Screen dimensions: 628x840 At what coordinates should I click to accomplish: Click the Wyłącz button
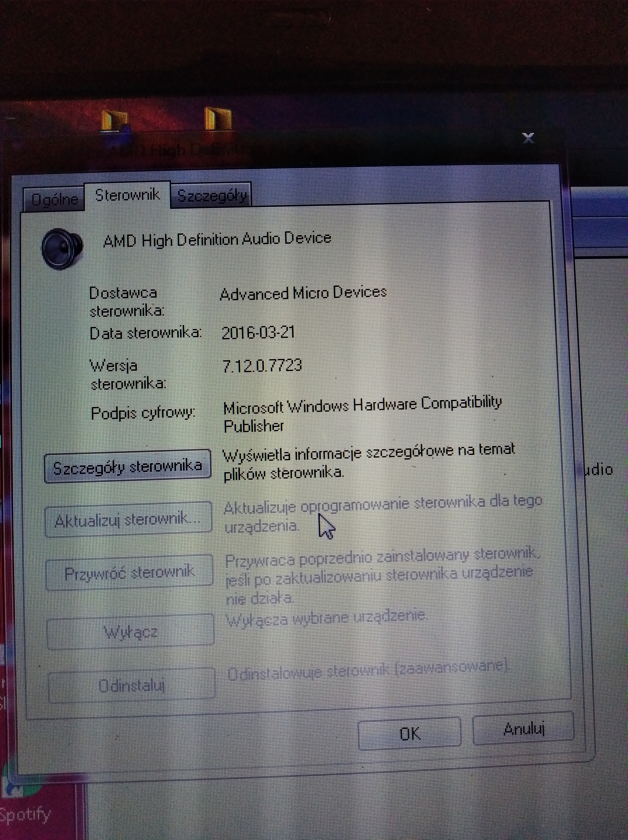click(x=130, y=632)
